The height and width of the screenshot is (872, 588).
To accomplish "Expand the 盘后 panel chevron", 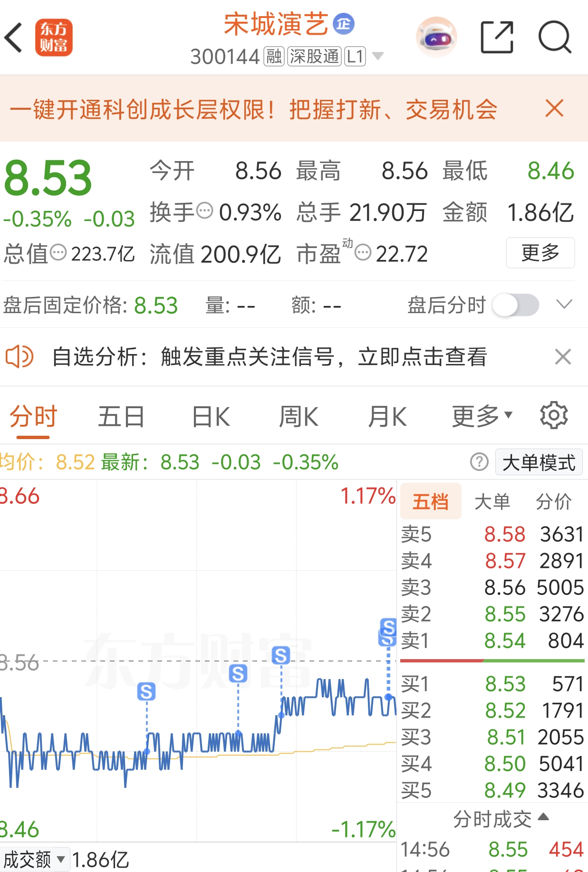I will click(x=564, y=304).
